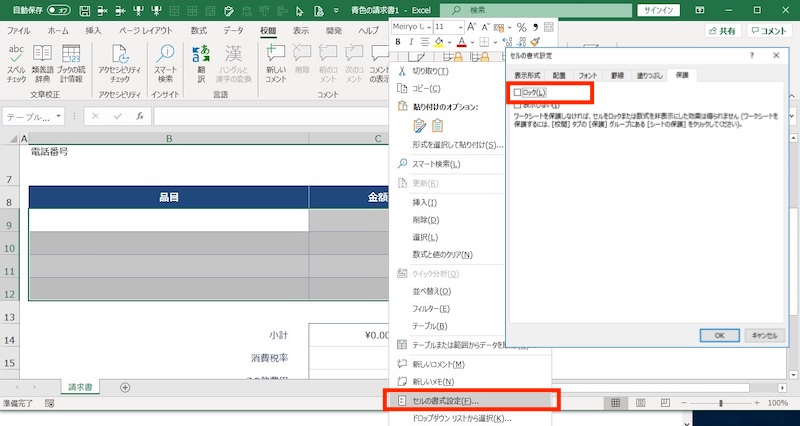Show workbook statistics (ブックの統計情報)

[x=71, y=64]
